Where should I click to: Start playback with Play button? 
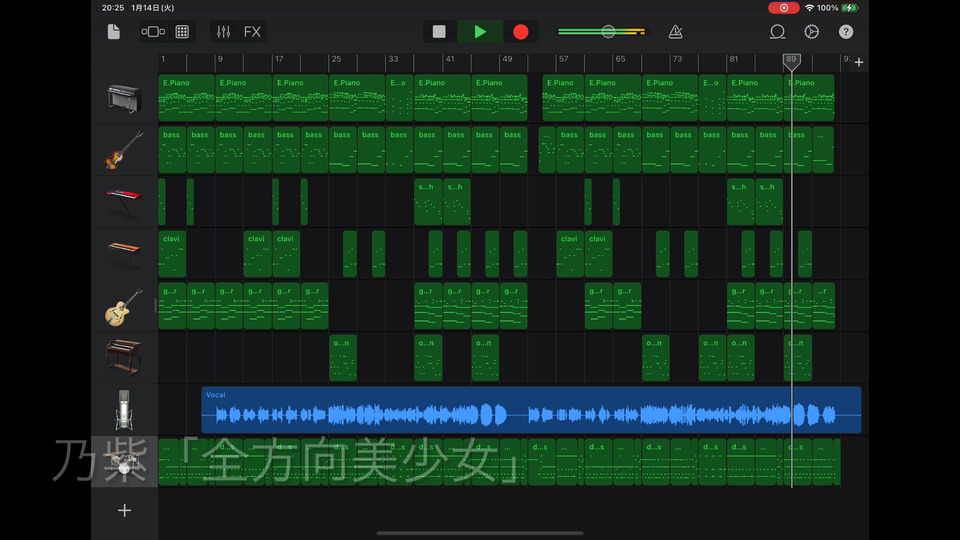tap(480, 32)
